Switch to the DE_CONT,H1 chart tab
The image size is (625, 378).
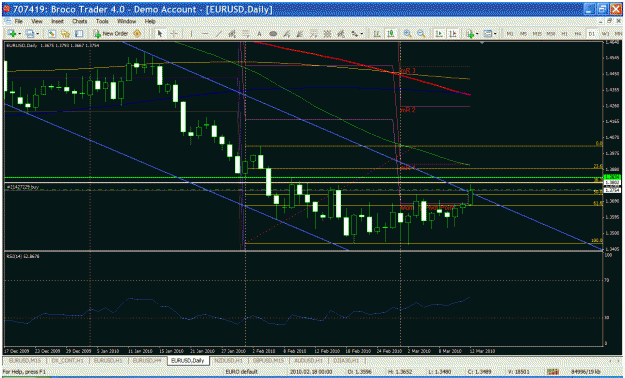click(x=67, y=360)
